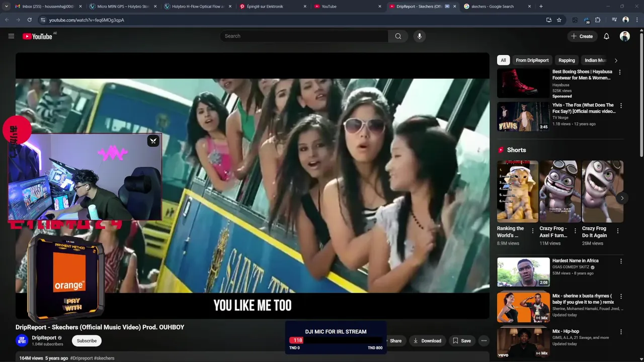Open a new browser tab

541,7
